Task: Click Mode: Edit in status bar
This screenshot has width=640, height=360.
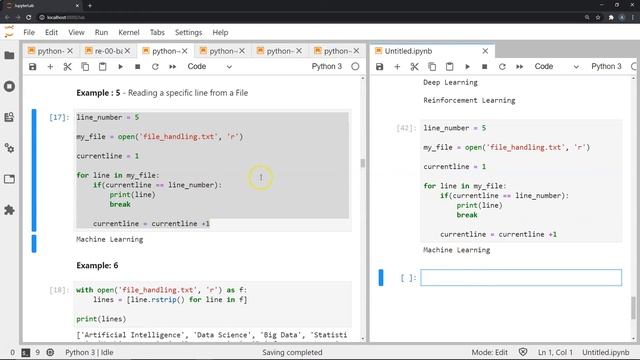Action: coord(489,352)
